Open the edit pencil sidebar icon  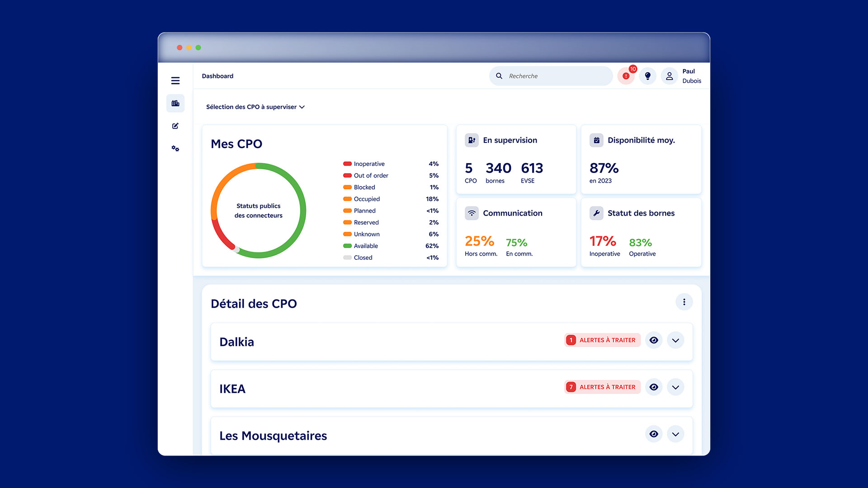tap(175, 126)
